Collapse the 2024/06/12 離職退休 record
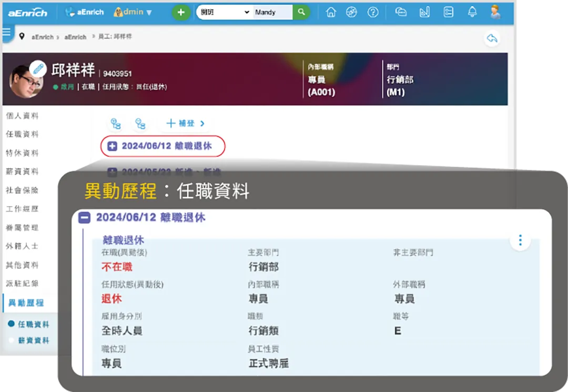 (x=84, y=218)
